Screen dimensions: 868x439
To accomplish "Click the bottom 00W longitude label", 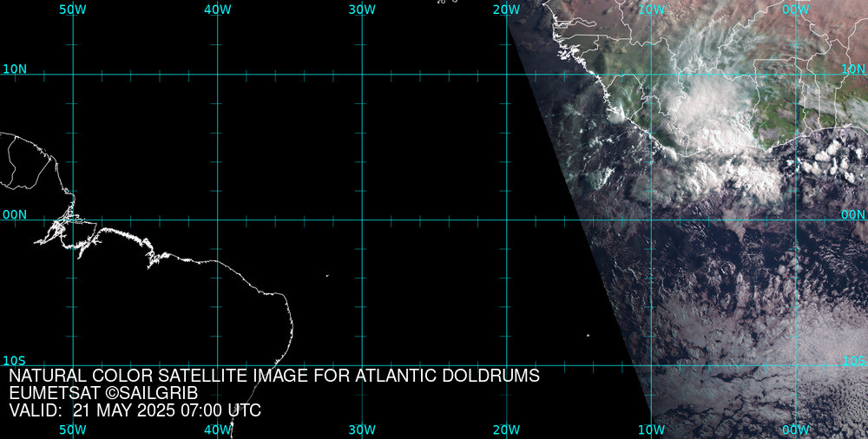I will (796, 430).
